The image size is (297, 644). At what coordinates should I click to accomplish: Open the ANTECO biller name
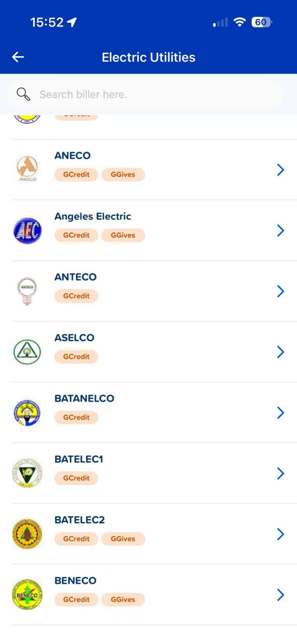click(76, 277)
